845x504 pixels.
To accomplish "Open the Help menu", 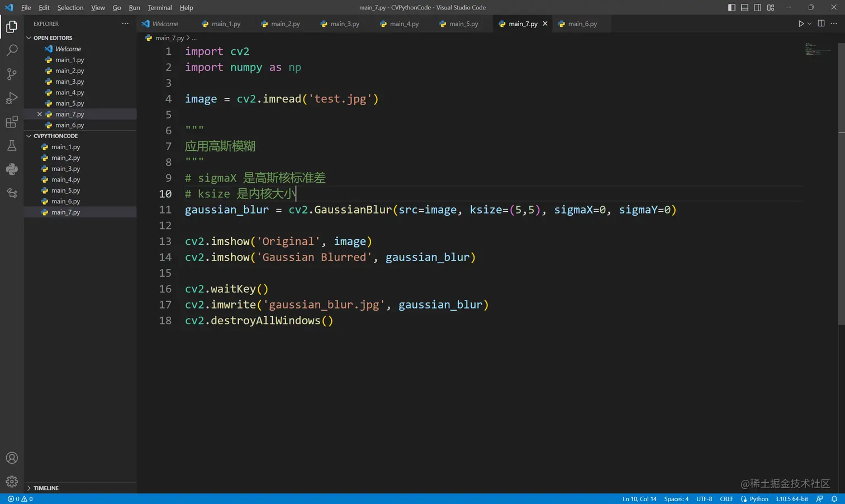I will pyautogui.click(x=186, y=7).
